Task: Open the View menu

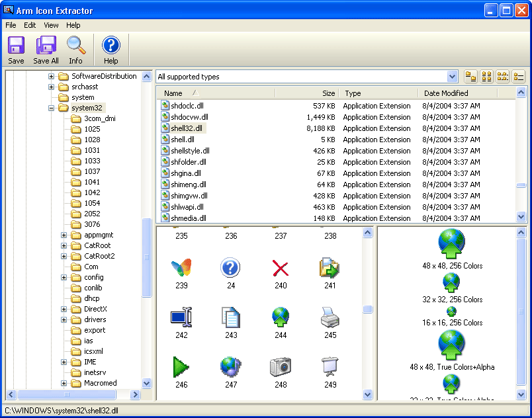Action: [51, 25]
